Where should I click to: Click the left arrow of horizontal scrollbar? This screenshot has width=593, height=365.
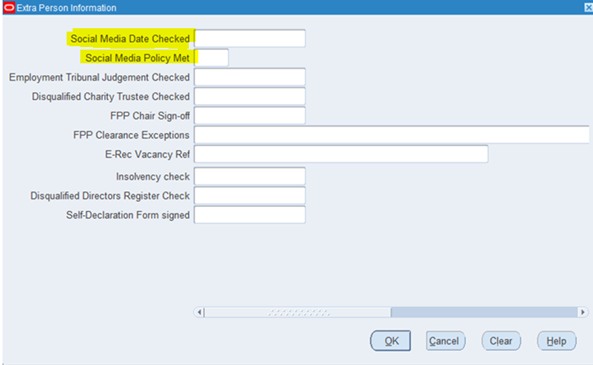tap(199, 312)
